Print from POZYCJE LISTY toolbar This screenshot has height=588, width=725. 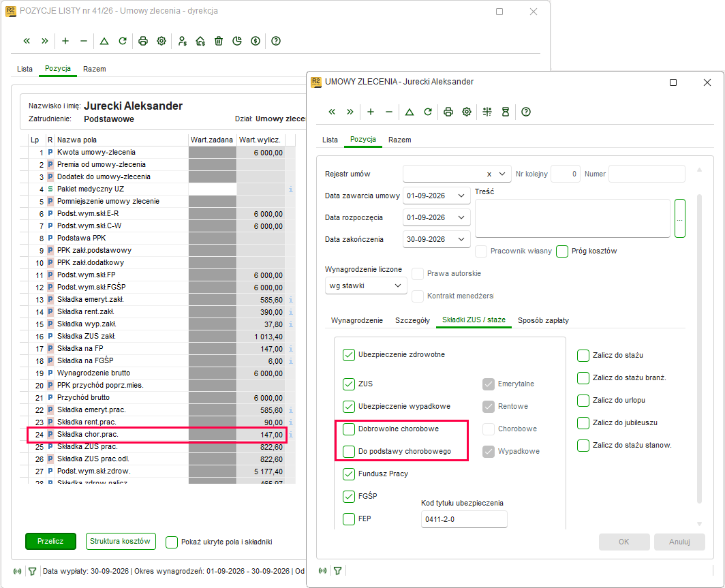tap(143, 41)
